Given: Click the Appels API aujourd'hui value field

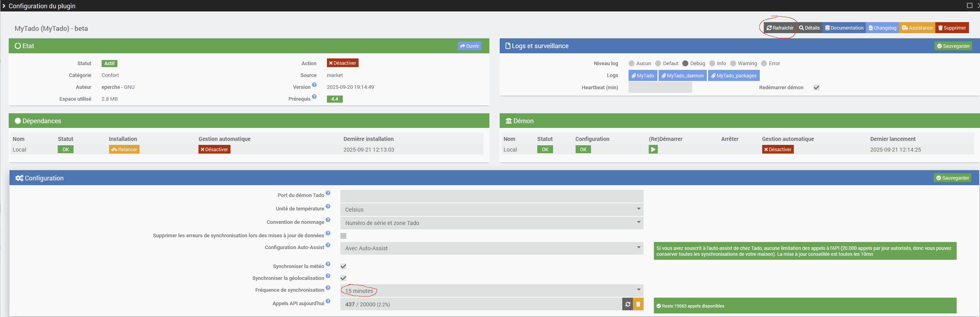Looking at the screenshot, I should (x=481, y=304).
